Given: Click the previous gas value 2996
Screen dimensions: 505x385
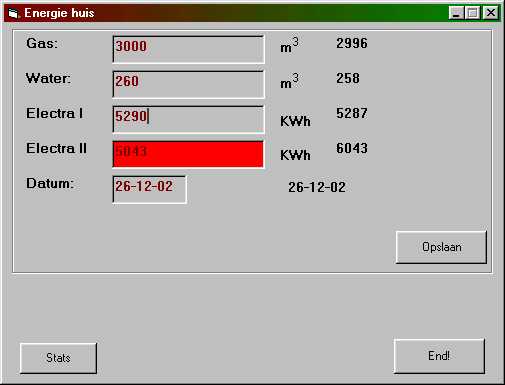Looking at the screenshot, I should pos(352,43).
